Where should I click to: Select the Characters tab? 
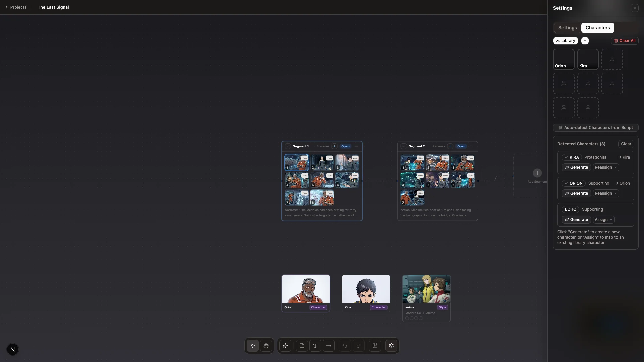(597, 28)
